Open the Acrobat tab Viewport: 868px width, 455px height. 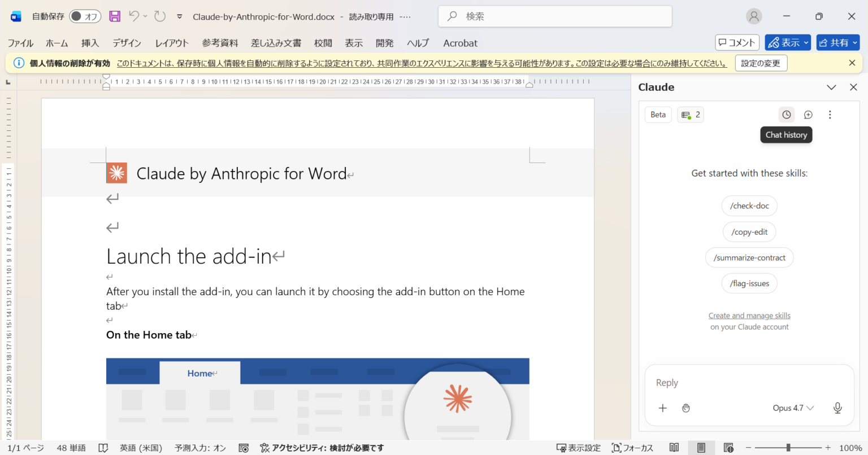[x=460, y=43]
